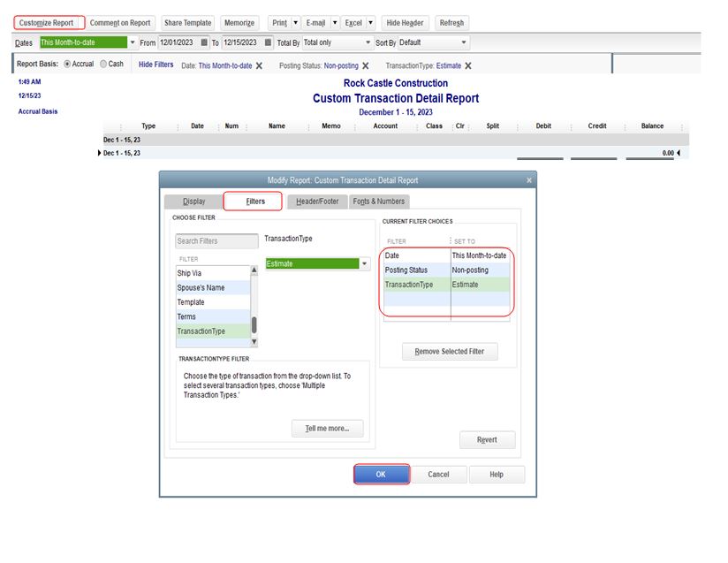Open the From date calendar picker
This screenshot has height=563, width=728.
(202, 42)
